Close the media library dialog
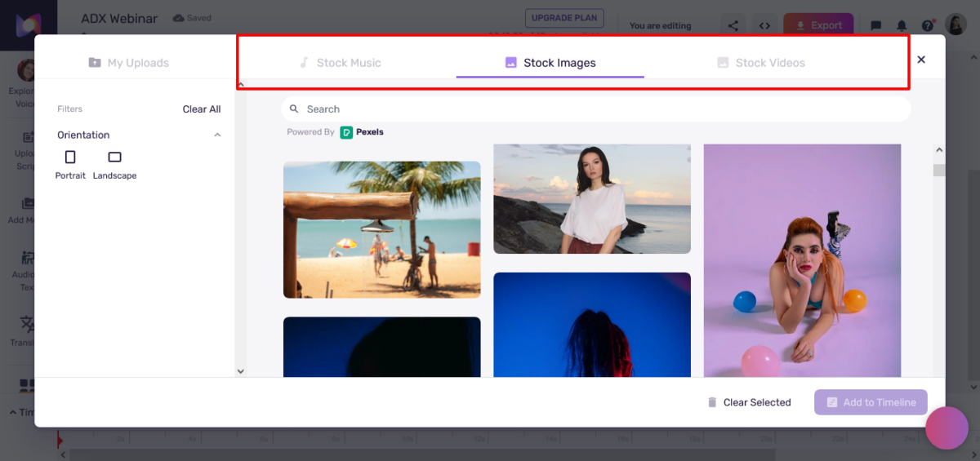Screen dimensions: 980x461 [921, 60]
